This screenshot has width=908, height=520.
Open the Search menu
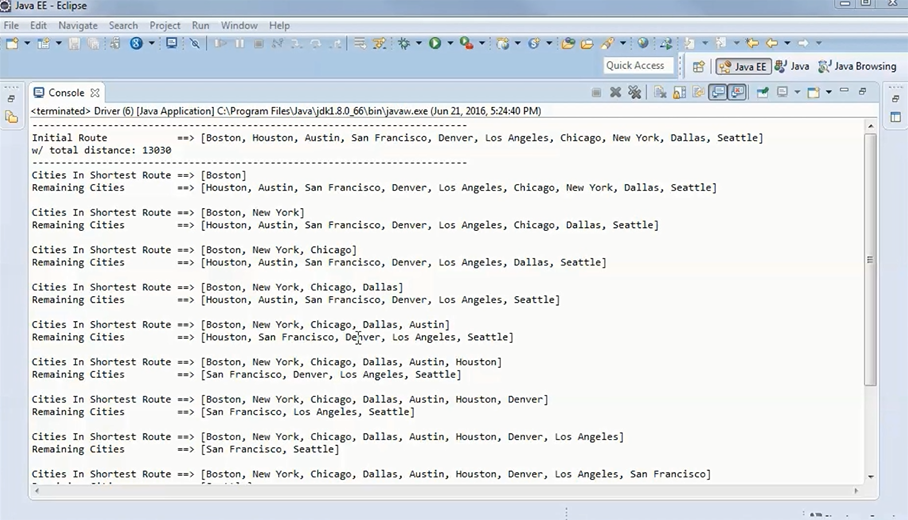123,25
